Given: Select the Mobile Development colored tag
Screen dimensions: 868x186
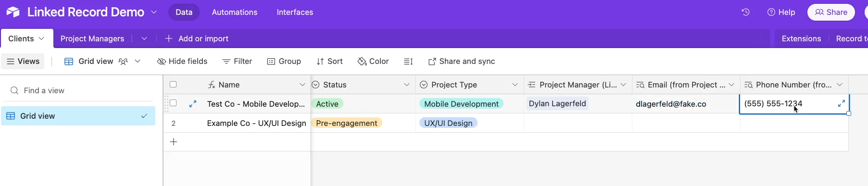Looking at the screenshot, I should click(x=461, y=104).
